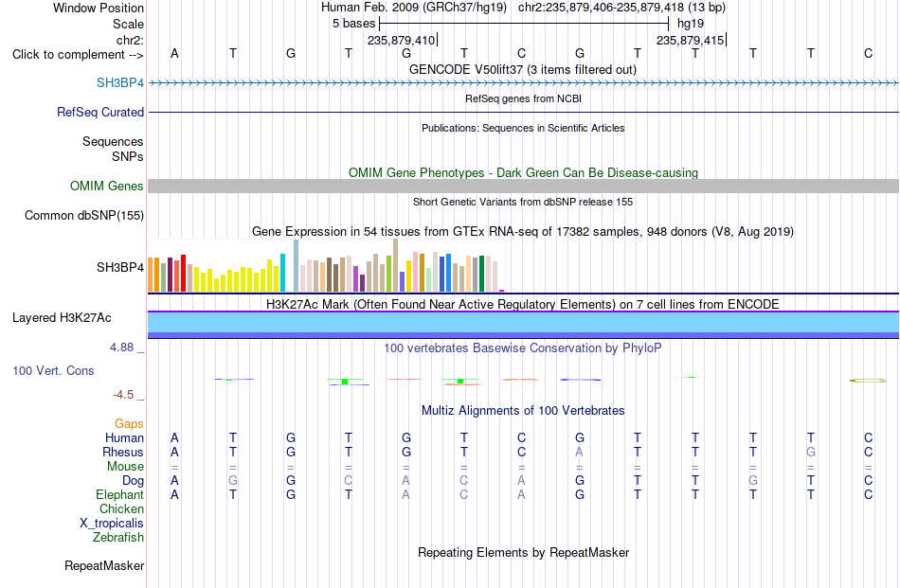Click the -4.5 PhyloP lower limit value

click(x=123, y=395)
